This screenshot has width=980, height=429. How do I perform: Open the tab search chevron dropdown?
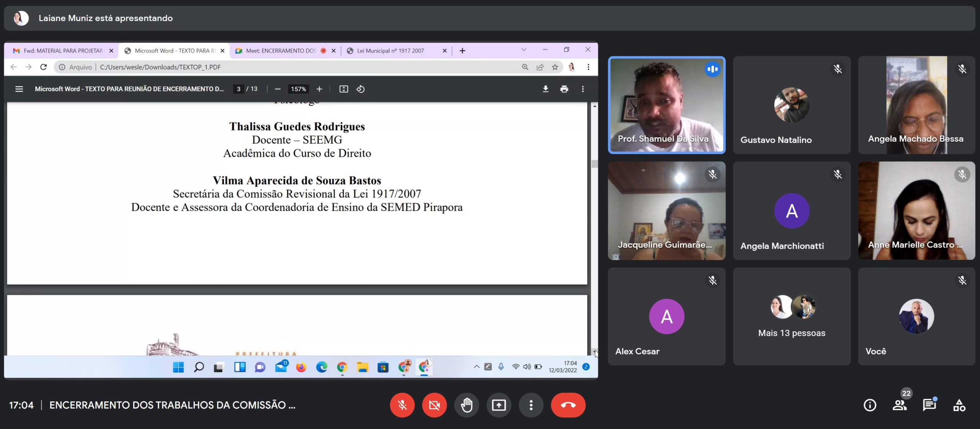(524, 50)
